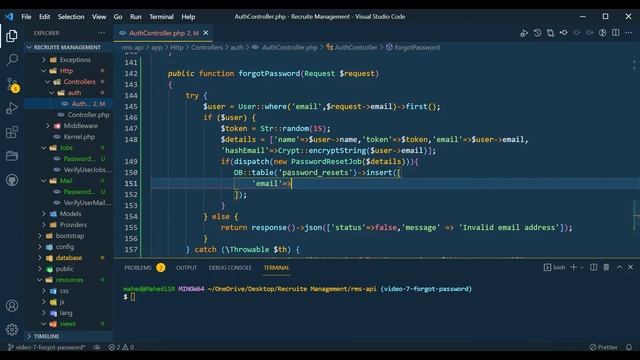Screen dimensions: 640x360
Task: Open Source Control view with pending badge
Action: coord(13,85)
